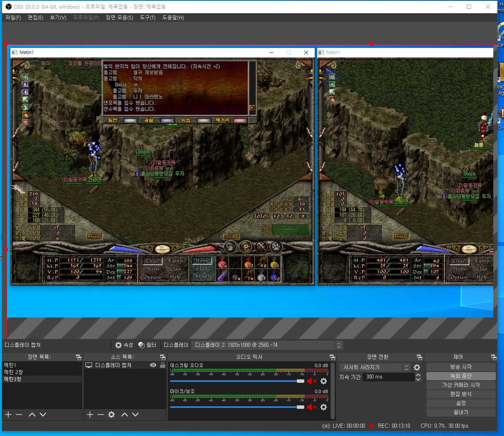
Task: Open 데스크탑 오디오 settings gear
Action: tap(324, 381)
